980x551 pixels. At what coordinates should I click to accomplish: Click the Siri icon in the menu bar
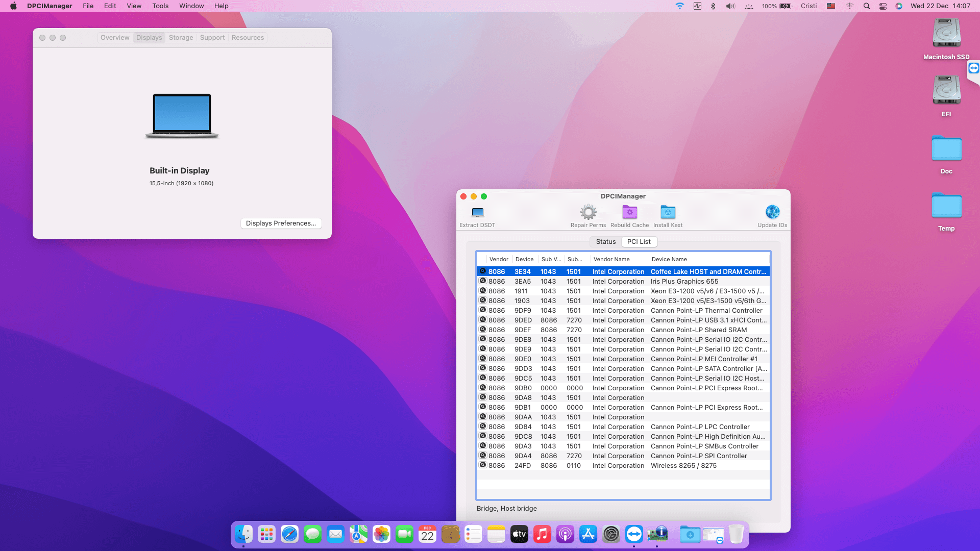tap(899, 6)
